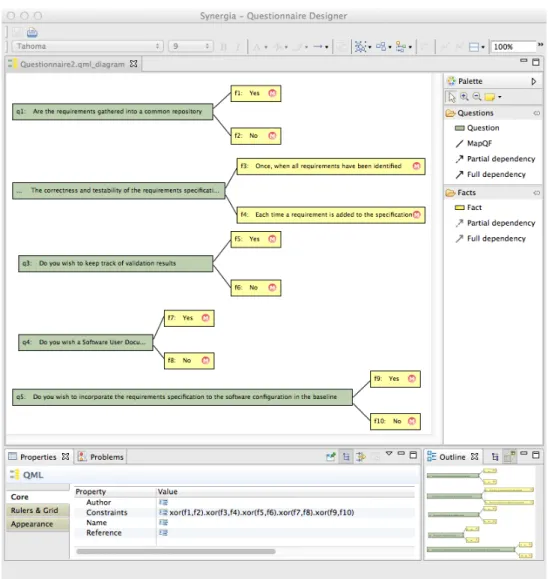
Task: Toggle the Outline overview mode
Action: click(510, 457)
